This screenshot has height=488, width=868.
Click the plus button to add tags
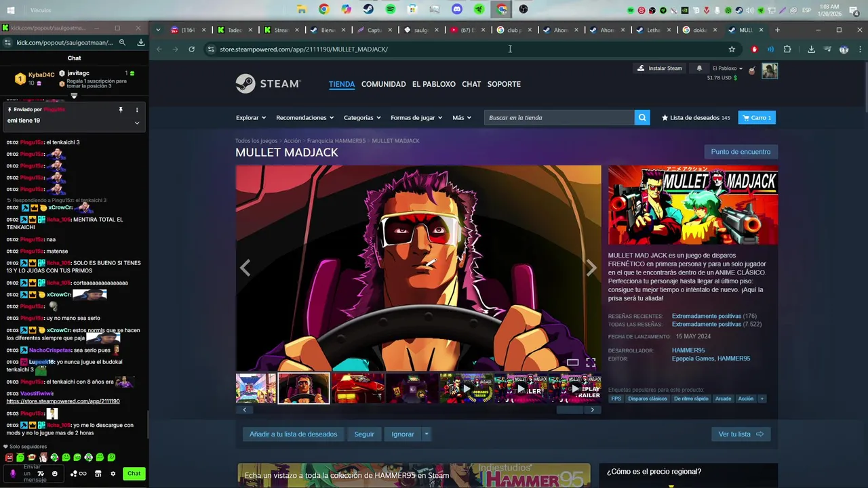click(x=762, y=399)
